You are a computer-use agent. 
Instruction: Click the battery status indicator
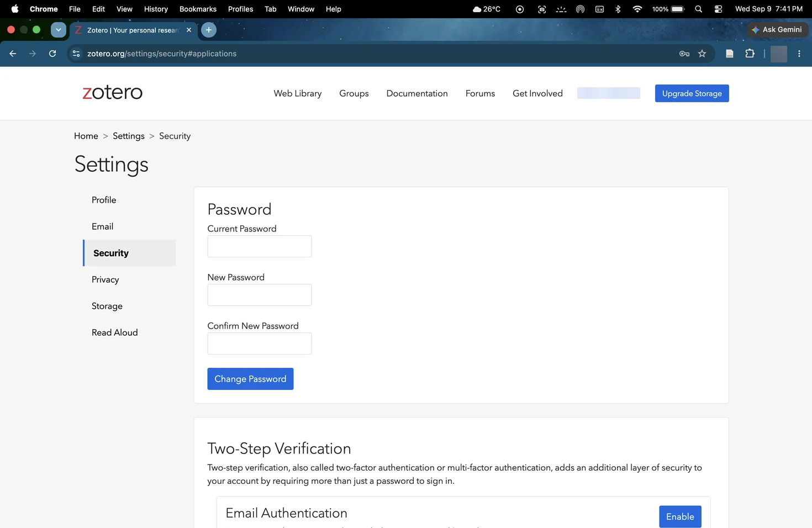click(x=668, y=9)
